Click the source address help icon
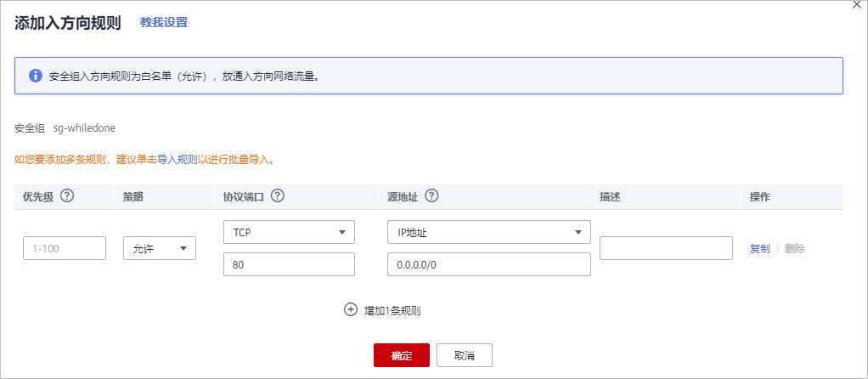The height and width of the screenshot is (379, 868). pyautogui.click(x=431, y=196)
